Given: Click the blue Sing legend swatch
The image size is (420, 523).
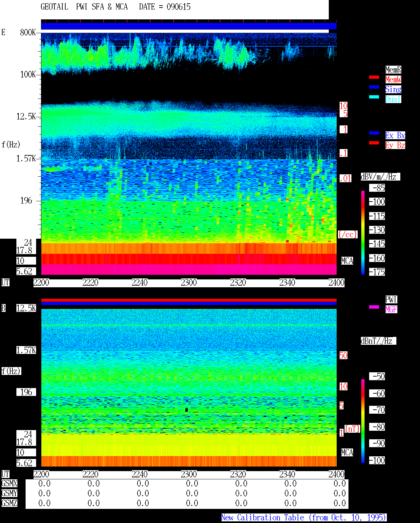Looking at the screenshot, I should click(374, 87).
